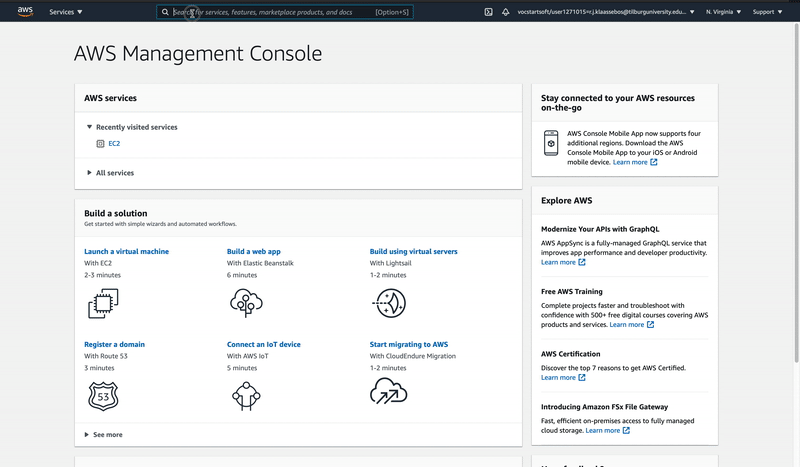This screenshot has width=800, height=467.
Task: Open the EC2 recently visited link
Action: pos(114,143)
